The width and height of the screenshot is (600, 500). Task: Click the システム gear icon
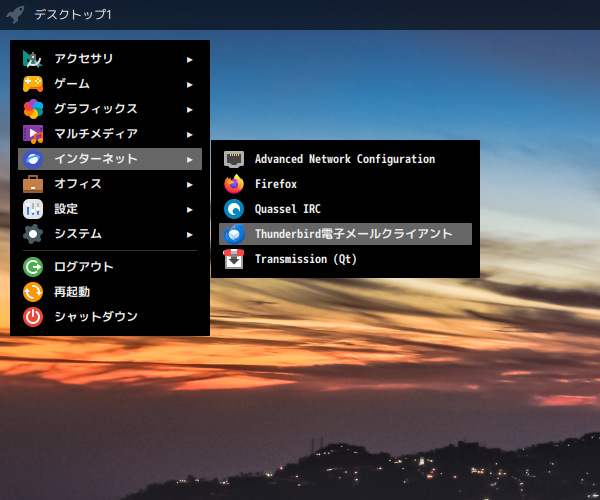pos(33,234)
